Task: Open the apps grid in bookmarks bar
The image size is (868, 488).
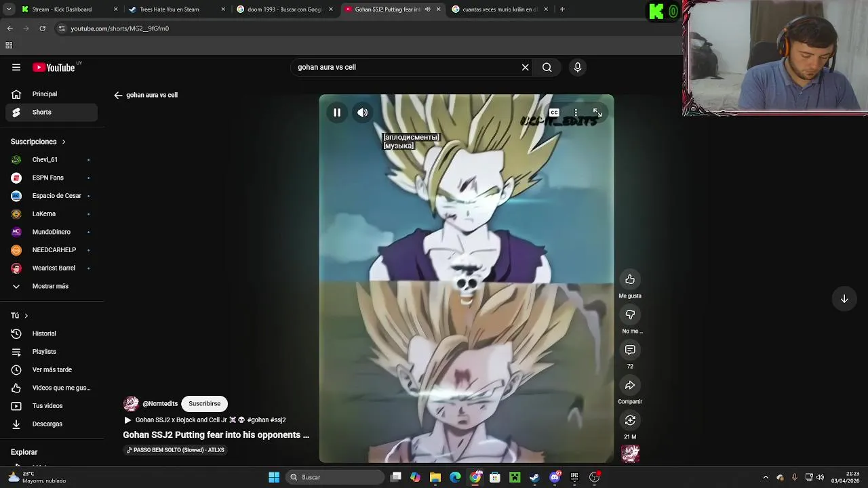Action: 9,45
